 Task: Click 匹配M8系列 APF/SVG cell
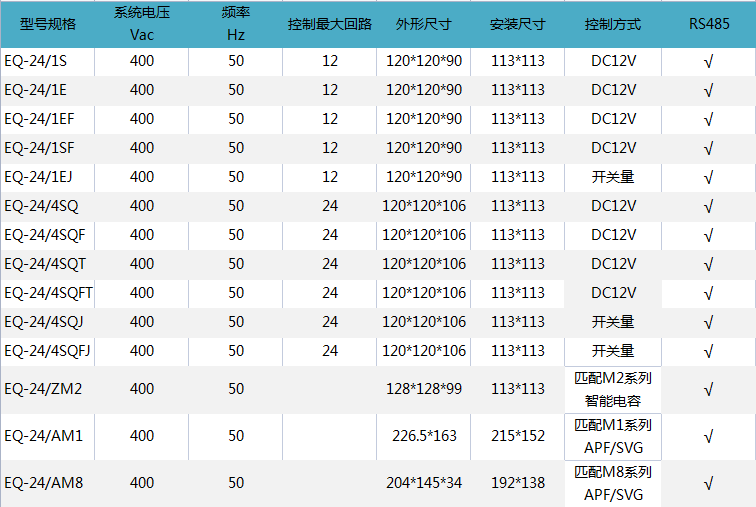tap(613, 483)
